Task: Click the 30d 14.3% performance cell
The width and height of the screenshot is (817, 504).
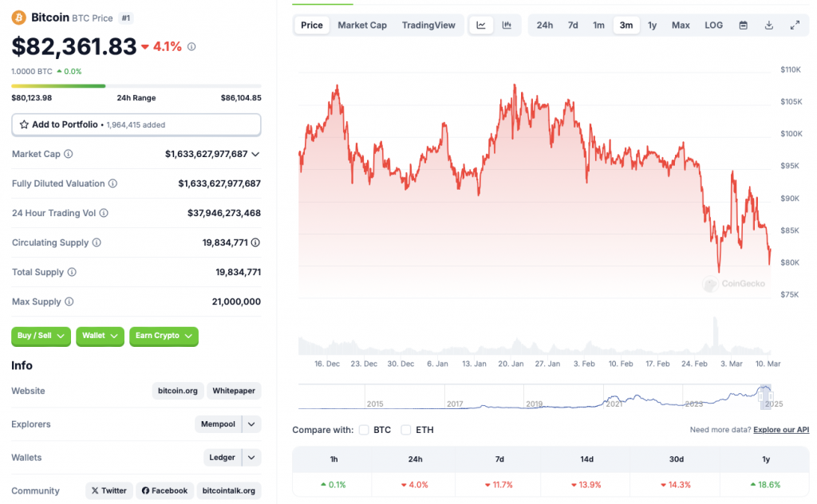Action: (x=676, y=485)
